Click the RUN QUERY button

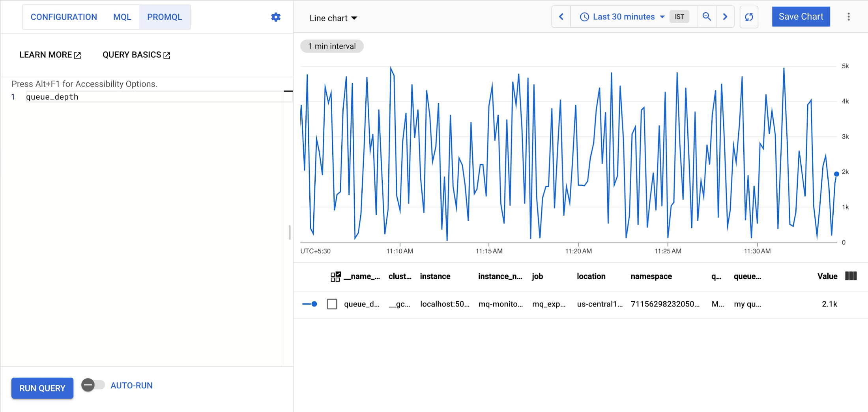42,388
